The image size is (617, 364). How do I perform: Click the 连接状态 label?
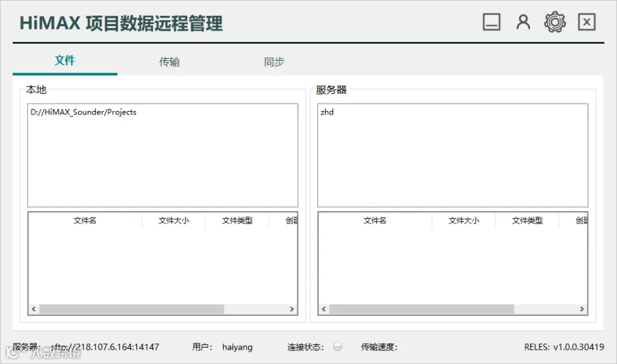[x=305, y=347]
